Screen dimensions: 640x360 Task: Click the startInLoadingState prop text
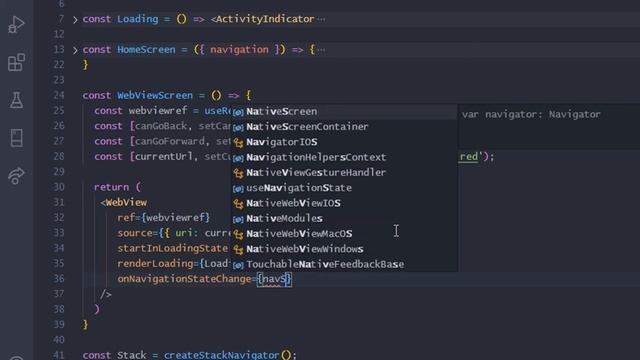point(172,248)
